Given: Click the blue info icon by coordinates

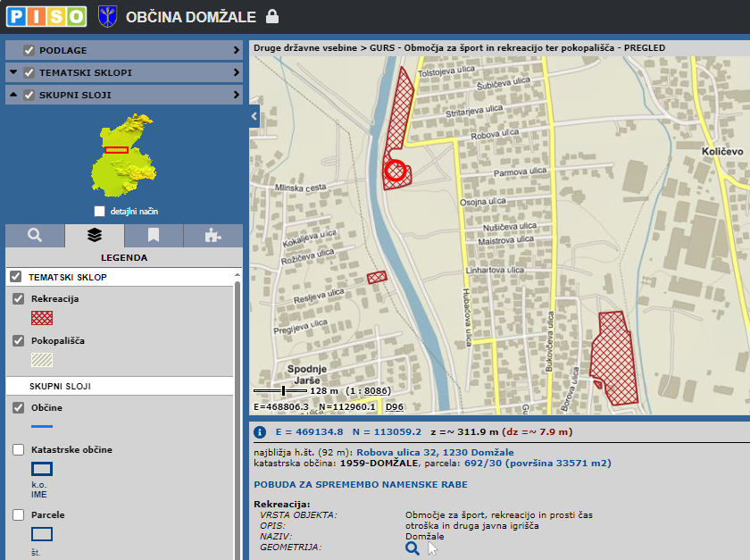Looking at the screenshot, I should point(261,431).
